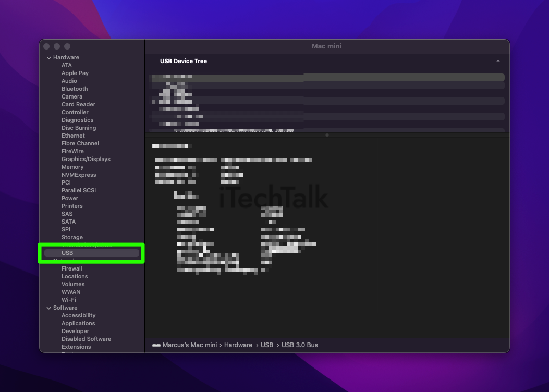
Task: View Storage information
Action: point(72,237)
